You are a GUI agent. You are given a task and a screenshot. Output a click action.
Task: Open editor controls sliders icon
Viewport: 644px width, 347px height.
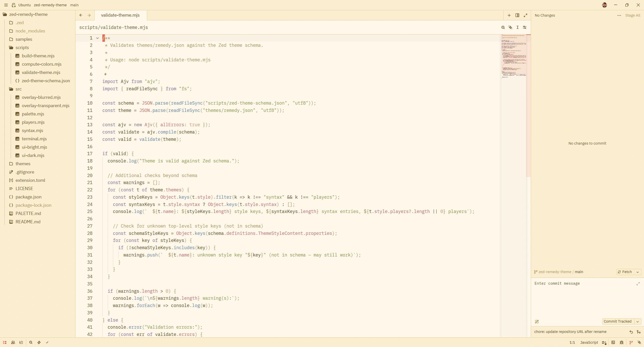point(525,27)
